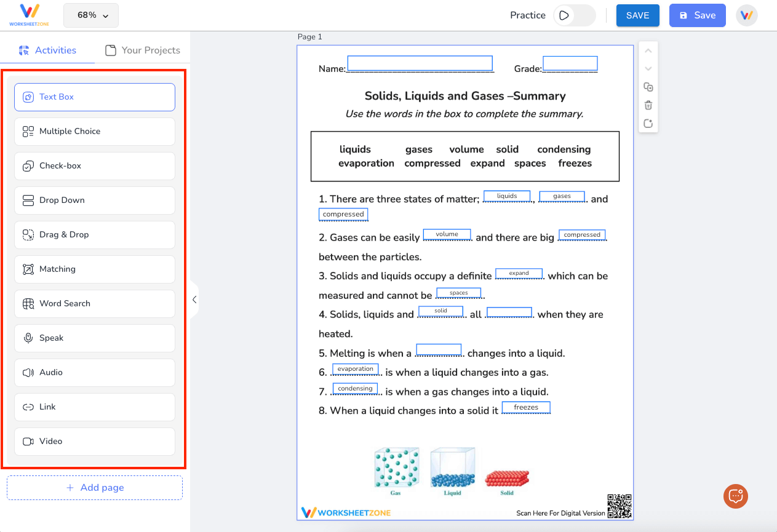Click the liquids answer box in question 1
The width and height of the screenshot is (777, 532).
click(507, 196)
